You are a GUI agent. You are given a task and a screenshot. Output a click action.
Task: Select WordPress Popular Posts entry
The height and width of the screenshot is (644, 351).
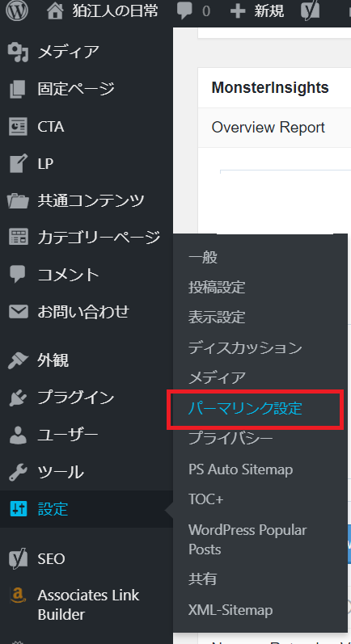(247, 540)
